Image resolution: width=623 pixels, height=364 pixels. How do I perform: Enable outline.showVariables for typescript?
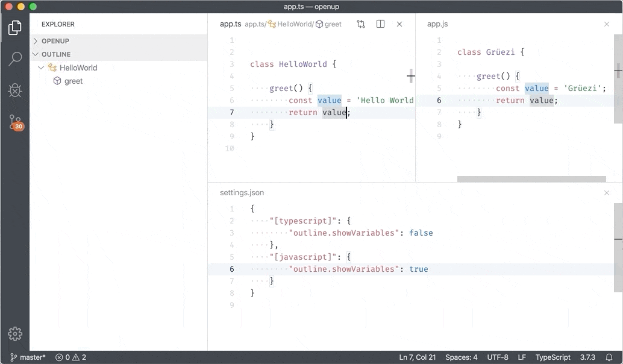pyautogui.click(x=421, y=233)
